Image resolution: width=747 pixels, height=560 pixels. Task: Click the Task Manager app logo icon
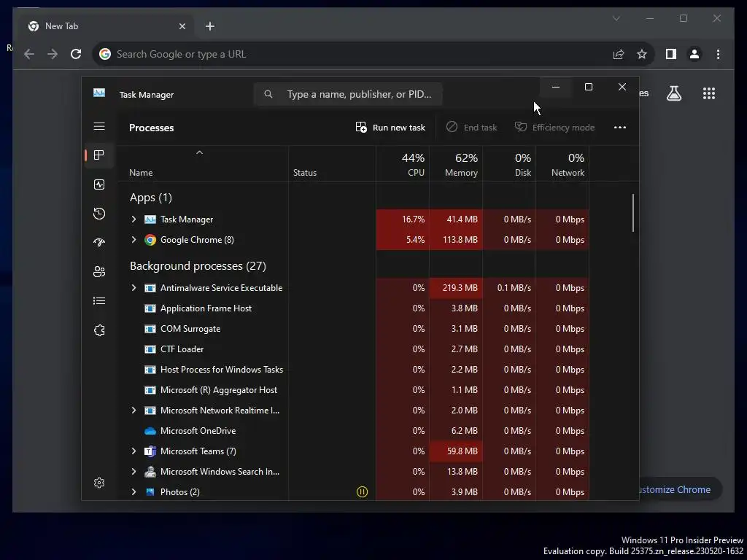pyautogui.click(x=99, y=93)
